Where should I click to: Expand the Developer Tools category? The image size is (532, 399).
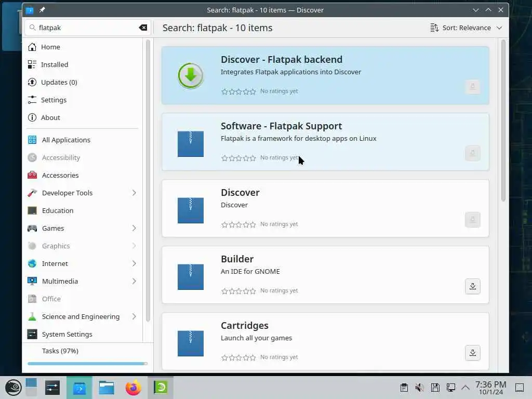tap(134, 193)
